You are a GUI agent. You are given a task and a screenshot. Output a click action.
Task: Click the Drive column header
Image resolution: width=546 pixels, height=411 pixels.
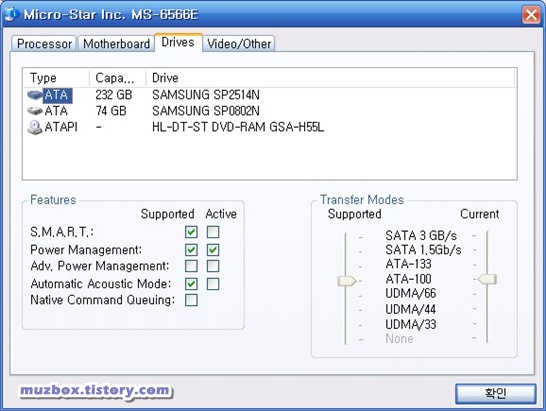click(330, 78)
